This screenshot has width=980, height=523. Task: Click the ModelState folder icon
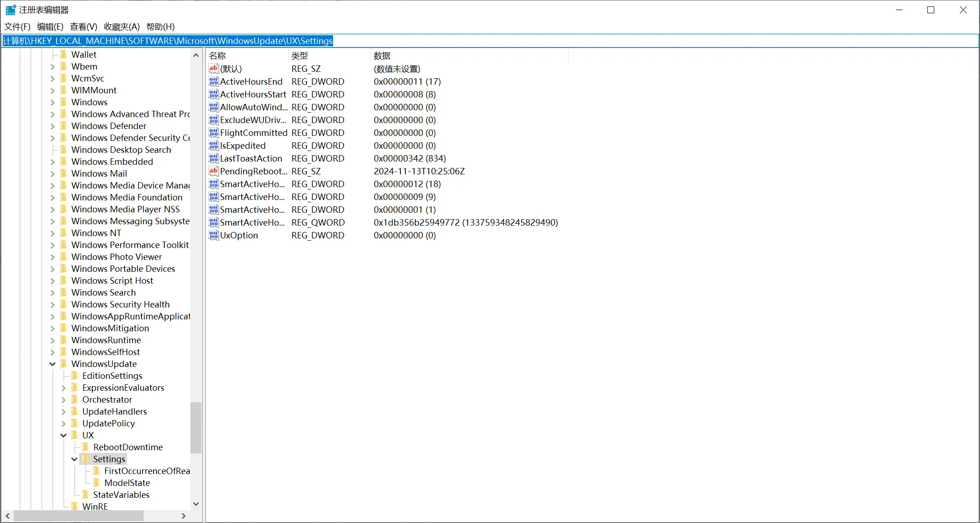pyautogui.click(x=97, y=483)
